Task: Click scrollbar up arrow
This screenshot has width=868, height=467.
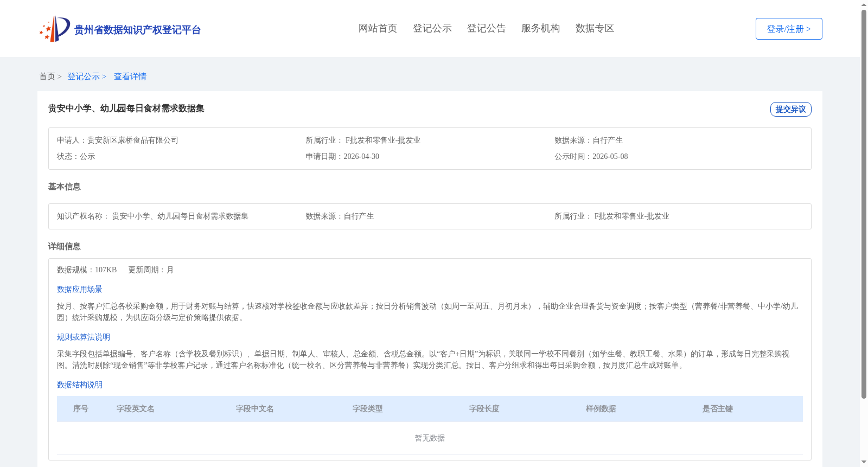Action: (x=864, y=4)
